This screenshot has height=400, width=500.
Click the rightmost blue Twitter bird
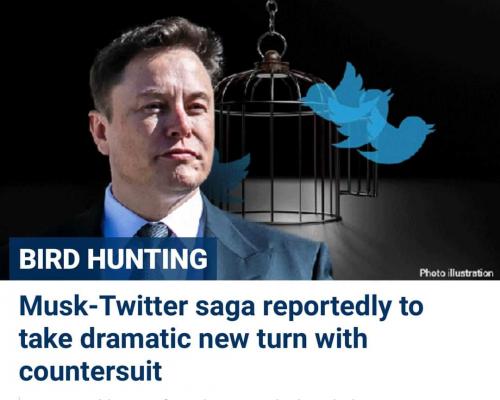(x=398, y=140)
